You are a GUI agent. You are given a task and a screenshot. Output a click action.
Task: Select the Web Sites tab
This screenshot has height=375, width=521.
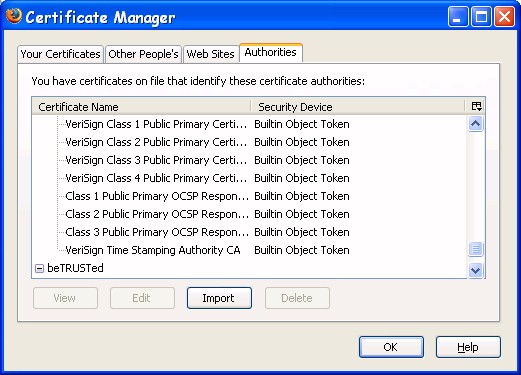(211, 54)
